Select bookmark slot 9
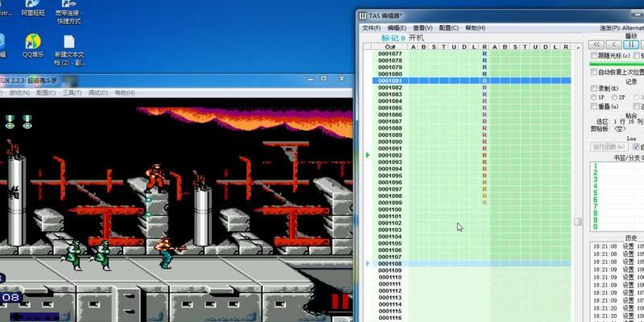 click(x=596, y=220)
